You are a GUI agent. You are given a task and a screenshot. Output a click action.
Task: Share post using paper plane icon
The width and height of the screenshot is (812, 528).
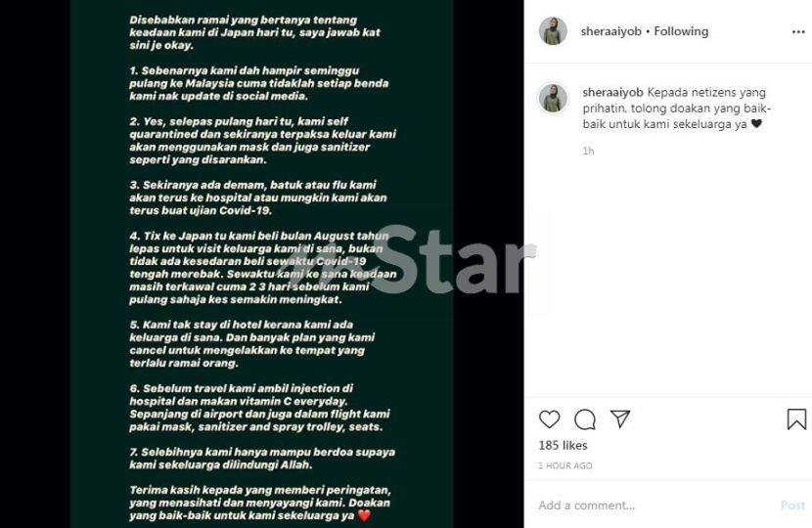point(620,418)
